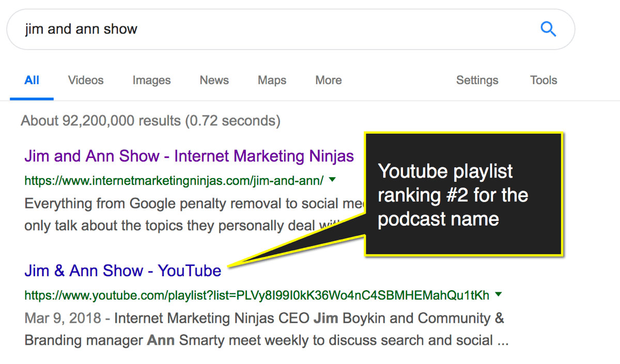Select the All results tab
Screen dimensions: 620x364
pyautogui.click(x=32, y=80)
